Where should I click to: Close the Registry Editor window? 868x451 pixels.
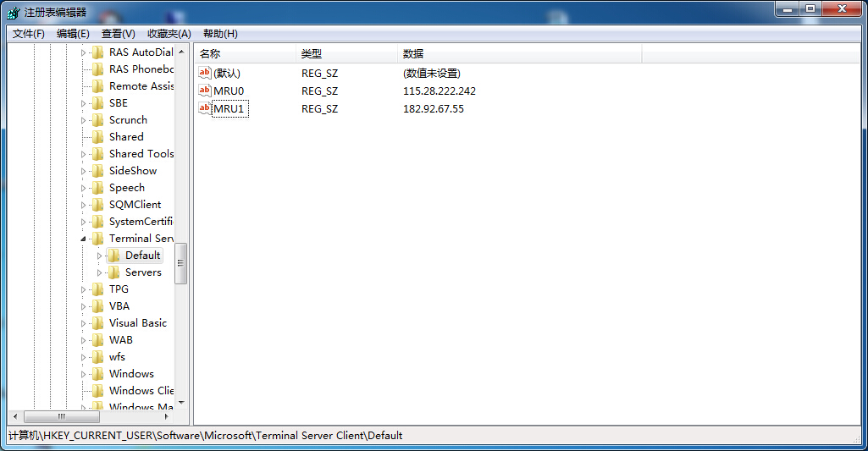(842, 9)
